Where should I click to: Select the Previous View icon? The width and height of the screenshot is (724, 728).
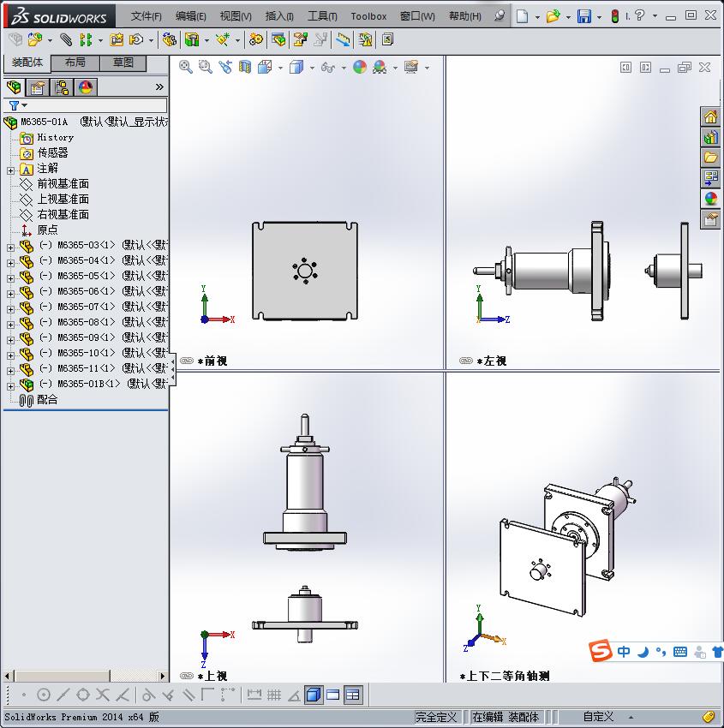225,68
